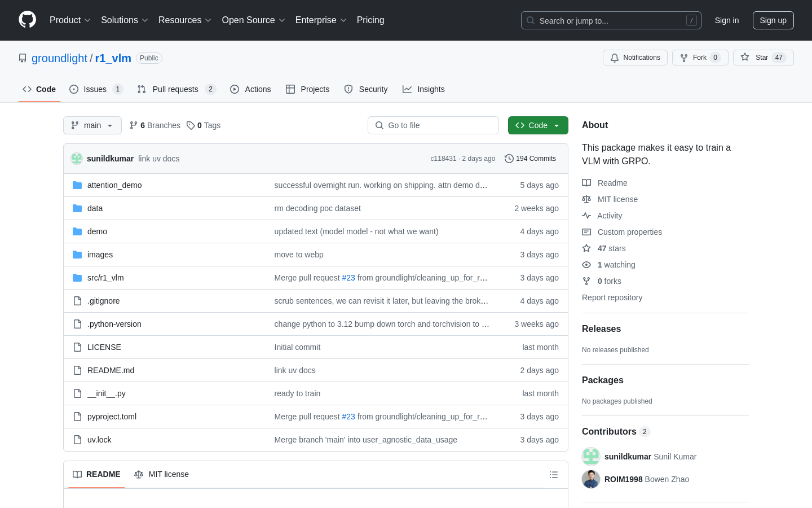The image size is (812, 508).
Task: Star the r1_vlm repository
Action: tap(763, 58)
